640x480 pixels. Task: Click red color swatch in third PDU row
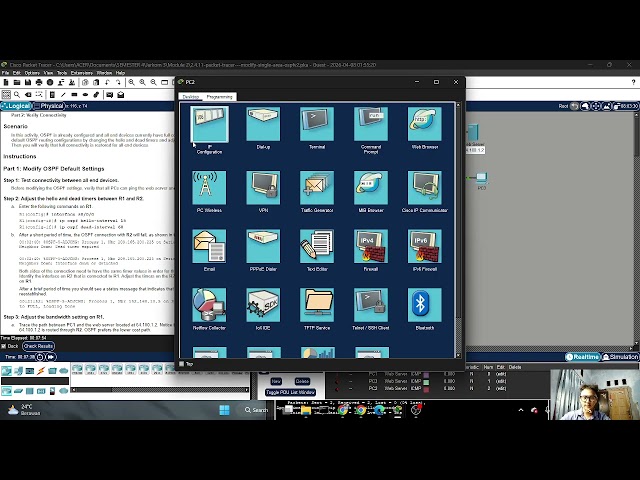coord(427,389)
